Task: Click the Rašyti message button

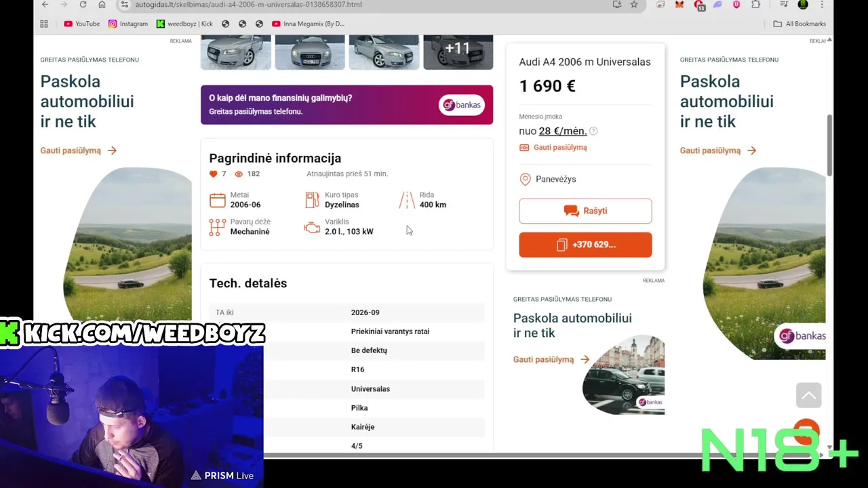Action: 585,211
